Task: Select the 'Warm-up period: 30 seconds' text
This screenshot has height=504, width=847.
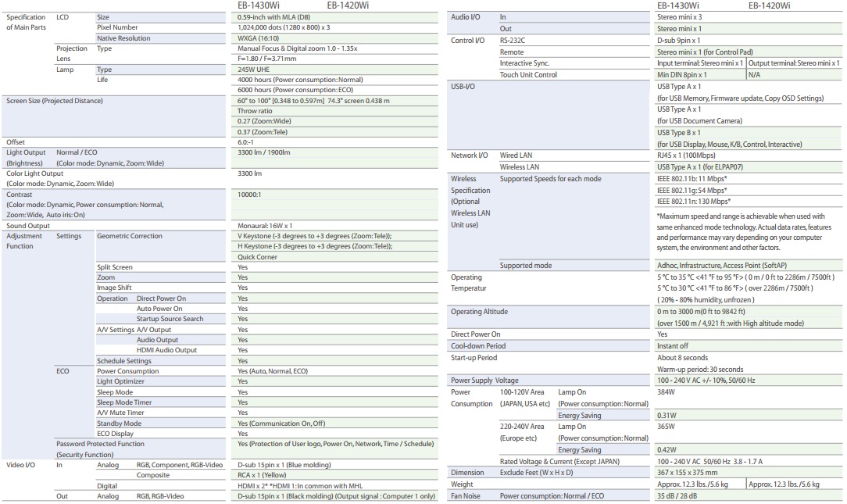Action: (700, 370)
